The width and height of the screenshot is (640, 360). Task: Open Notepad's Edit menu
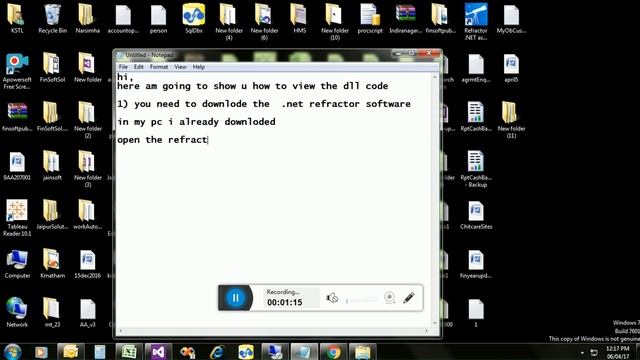click(139, 67)
